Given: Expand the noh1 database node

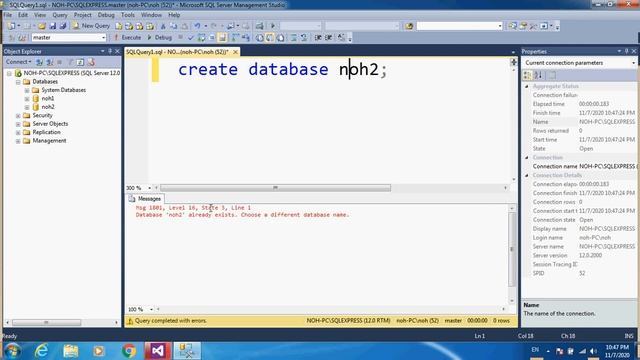Looking at the screenshot, I should coord(27,99).
